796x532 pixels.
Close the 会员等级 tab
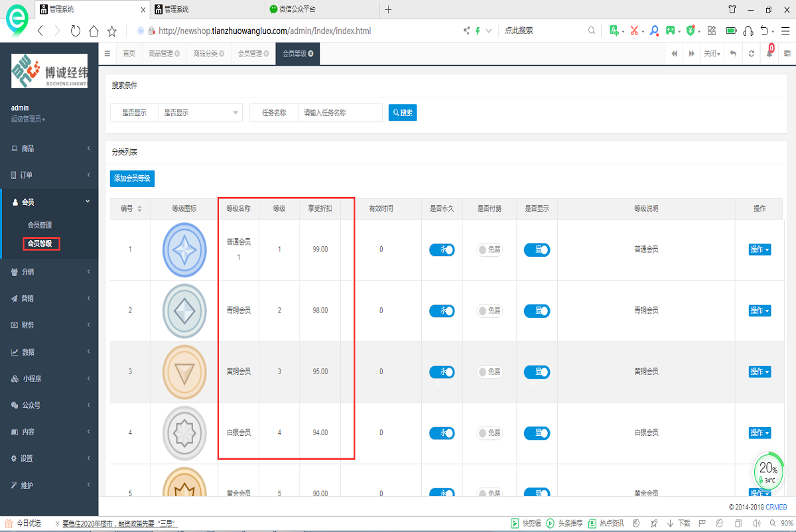310,54
